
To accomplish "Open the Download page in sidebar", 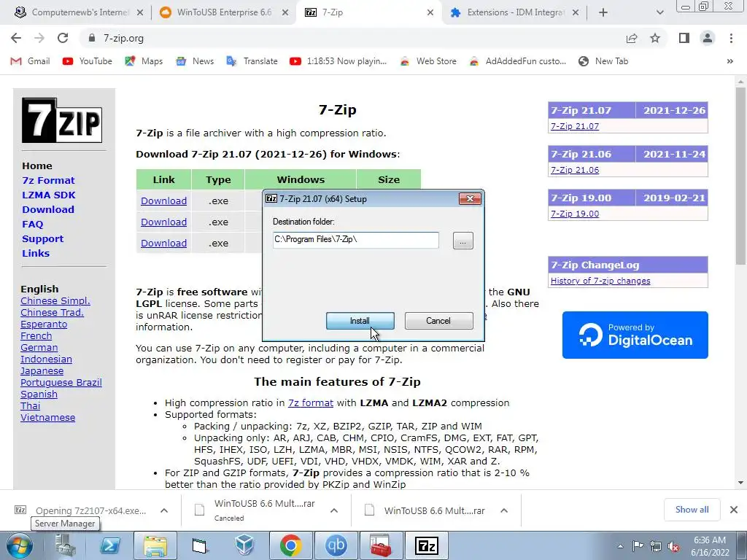I will [x=48, y=209].
